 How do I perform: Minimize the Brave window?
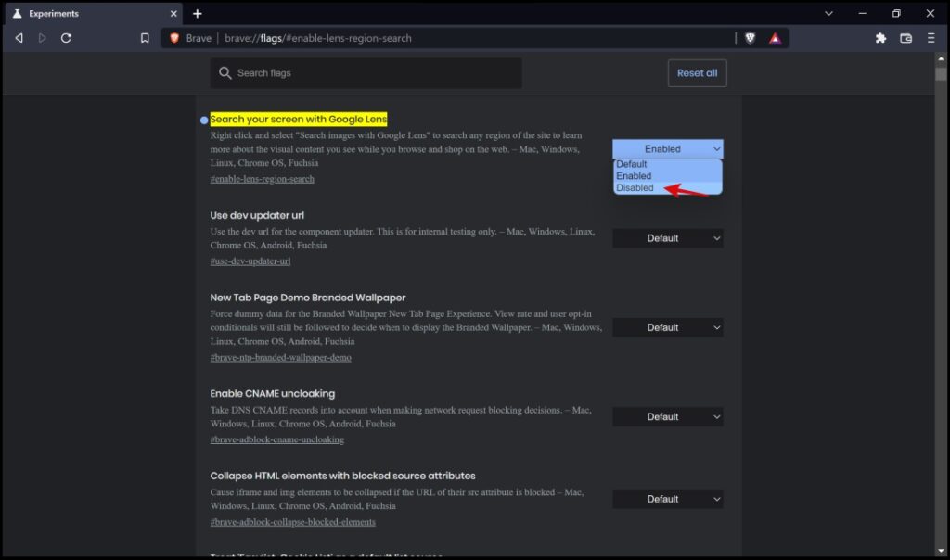(863, 13)
